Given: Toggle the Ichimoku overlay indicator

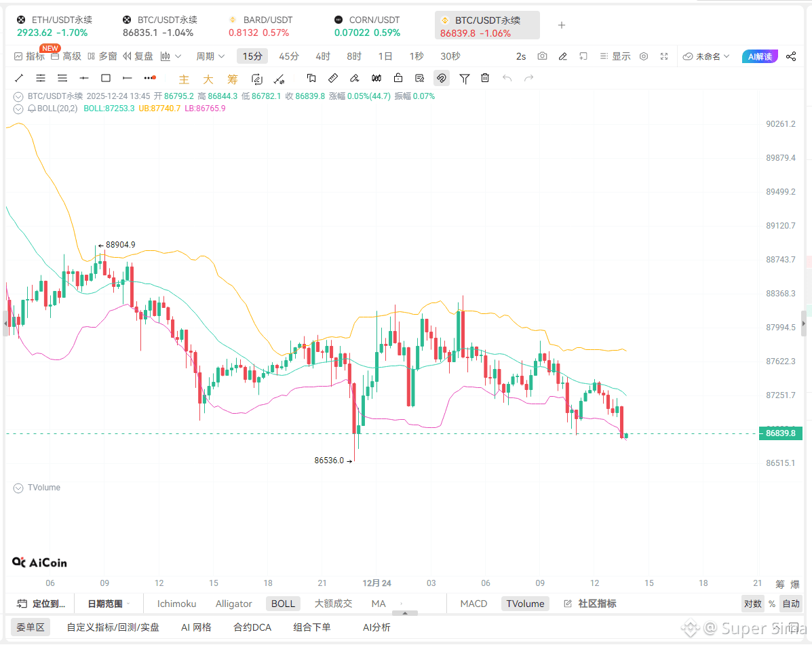Looking at the screenshot, I should click(x=176, y=604).
